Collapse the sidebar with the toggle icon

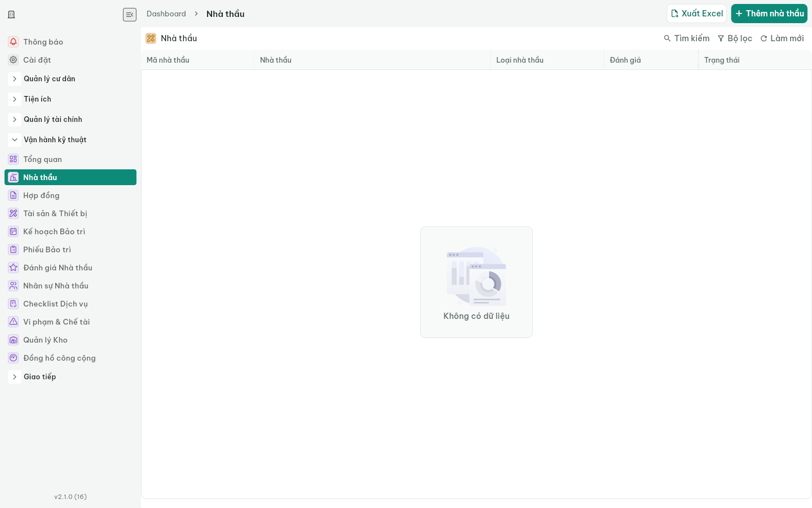pyautogui.click(x=130, y=15)
